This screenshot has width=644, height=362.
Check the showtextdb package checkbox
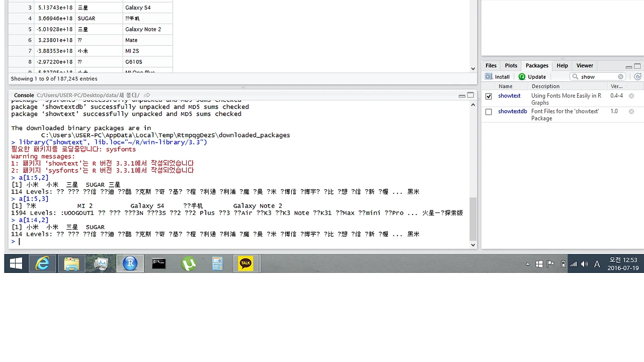click(x=489, y=112)
